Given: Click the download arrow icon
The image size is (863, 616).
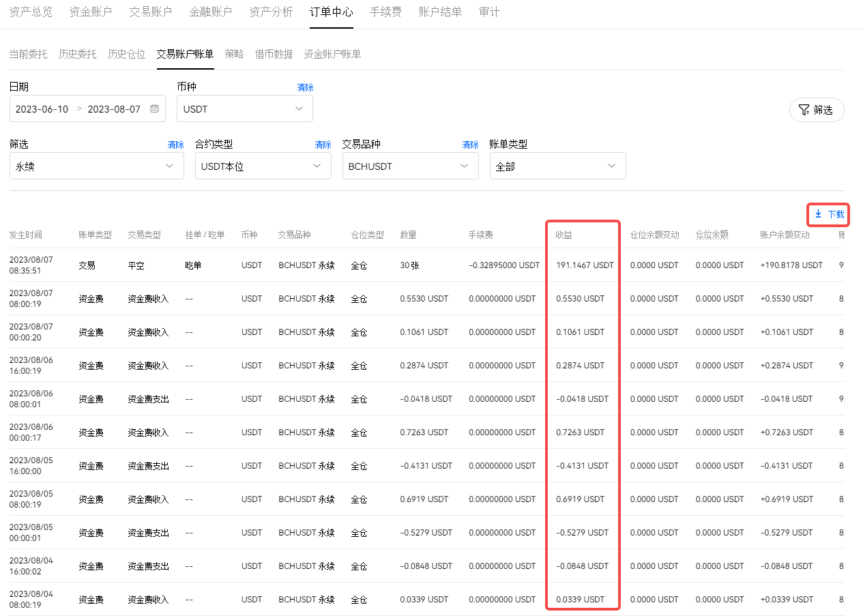Looking at the screenshot, I should pos(818,214).
